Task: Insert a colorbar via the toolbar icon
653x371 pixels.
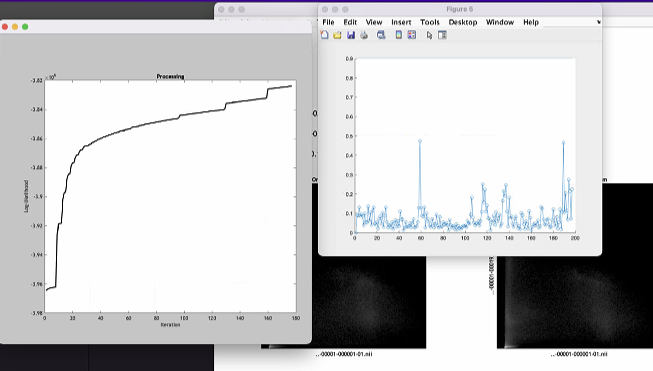Action: click(x=399, y=35)
